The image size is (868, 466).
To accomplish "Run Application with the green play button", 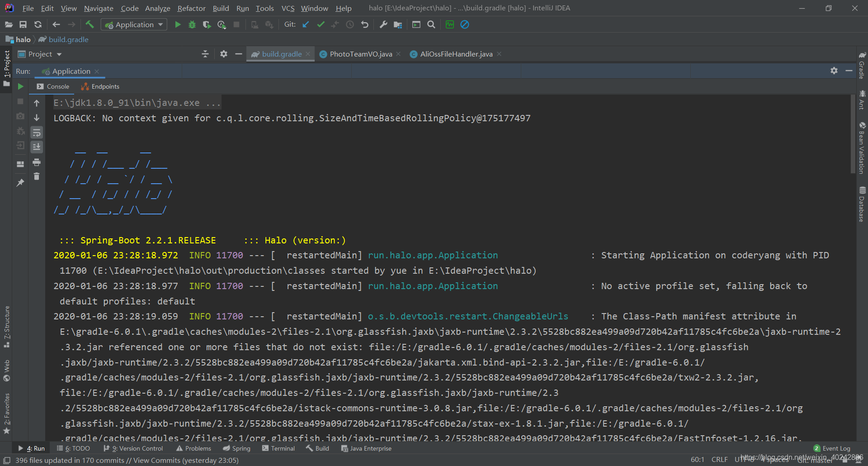I will click(178, 24).
